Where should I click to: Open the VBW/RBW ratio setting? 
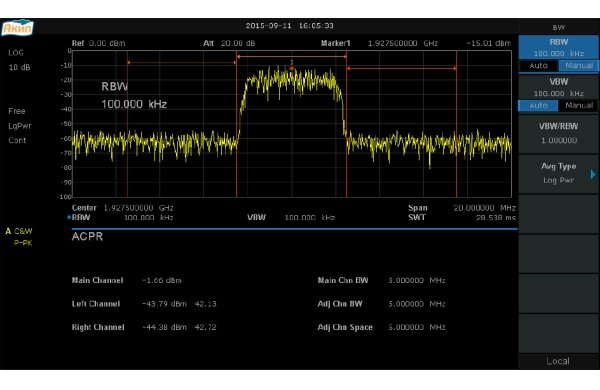(558, 133)
